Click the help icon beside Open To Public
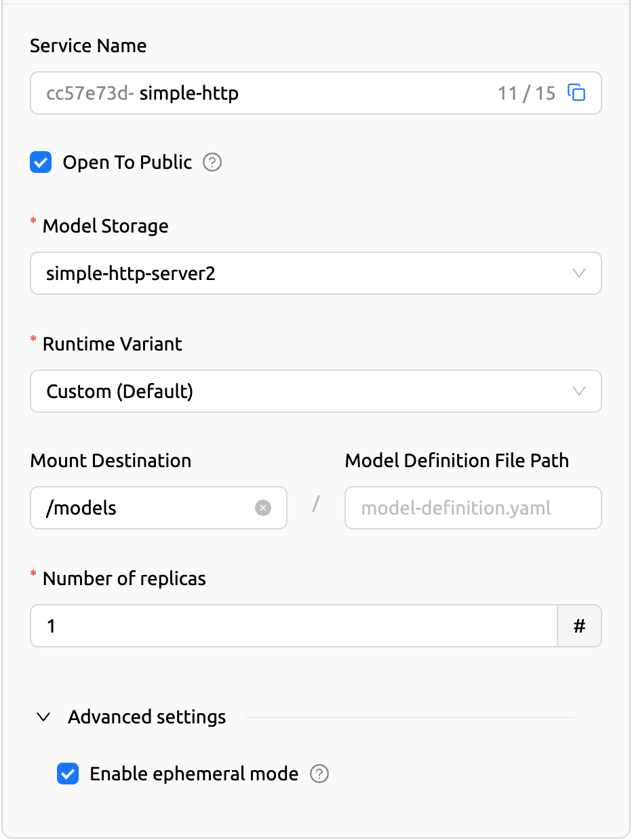This screenshot has height=840, width=632. (212, 163)
